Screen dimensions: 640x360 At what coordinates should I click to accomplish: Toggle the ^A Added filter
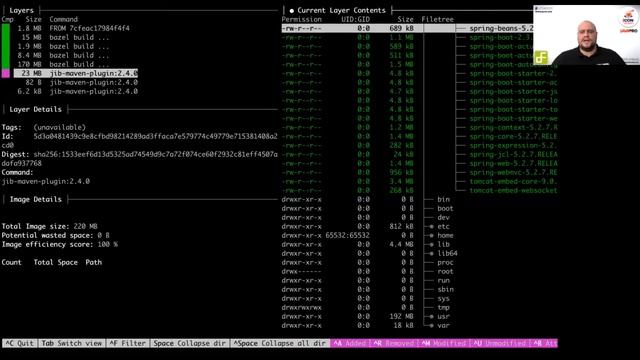click(x=350, y=343)
